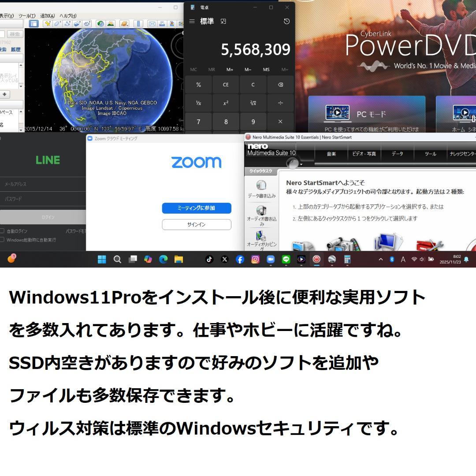Viewport: 476px width, 476px height.
Task: Toggle the sidebar button in Google Earth toolbar
Action: point(33,24)
